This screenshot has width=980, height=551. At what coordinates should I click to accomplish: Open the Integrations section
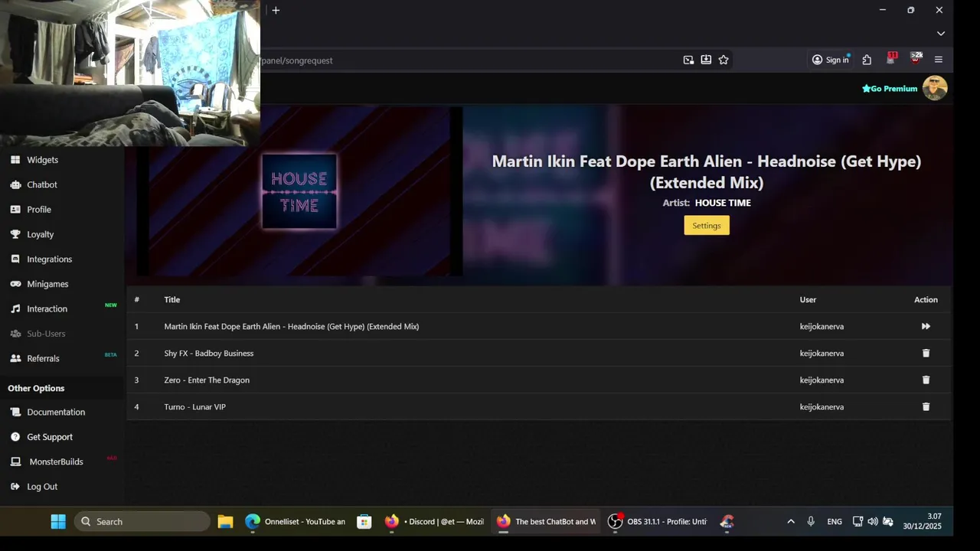(x=50, y=259)
